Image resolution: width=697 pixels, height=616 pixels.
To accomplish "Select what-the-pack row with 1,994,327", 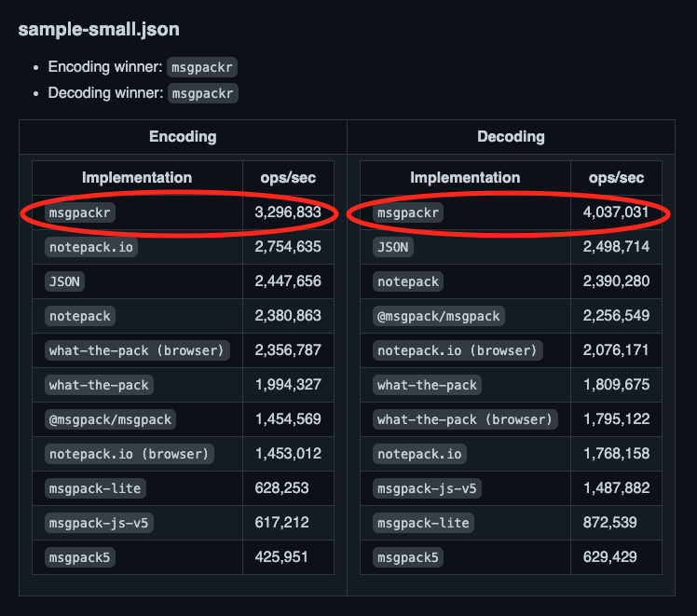I will tap(99, 385).
